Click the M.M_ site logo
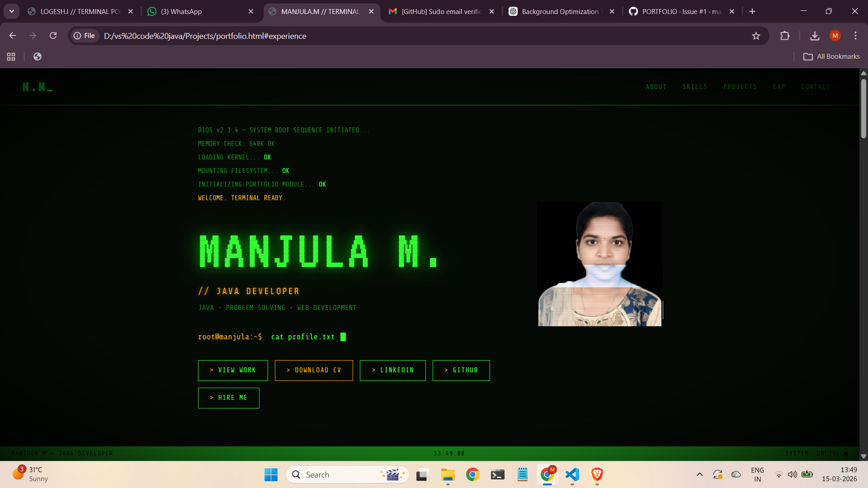Image resolution: width=868 pixels, height=488 pixels. click(38, 87)
